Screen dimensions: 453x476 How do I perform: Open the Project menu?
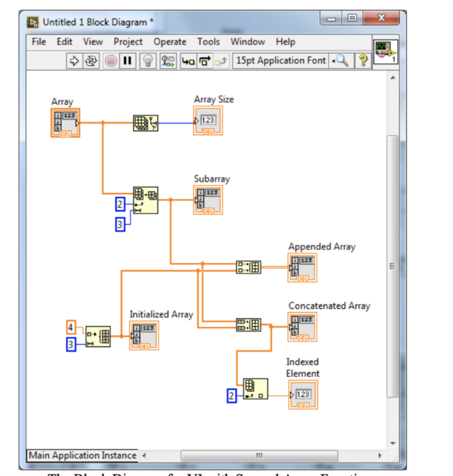[x=128, y=41]
